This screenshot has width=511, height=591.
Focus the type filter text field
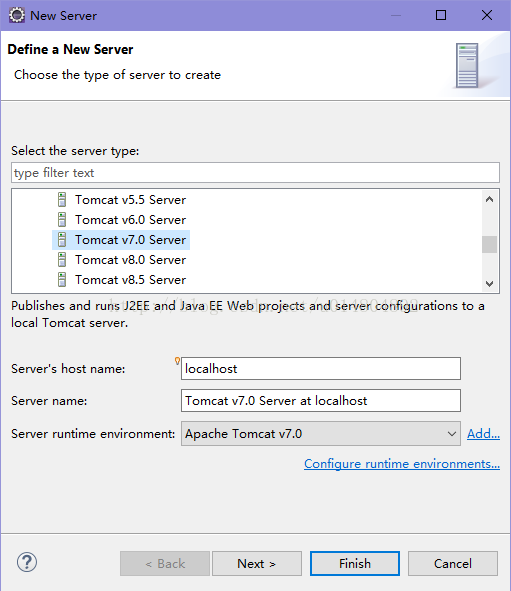[256, 173]
